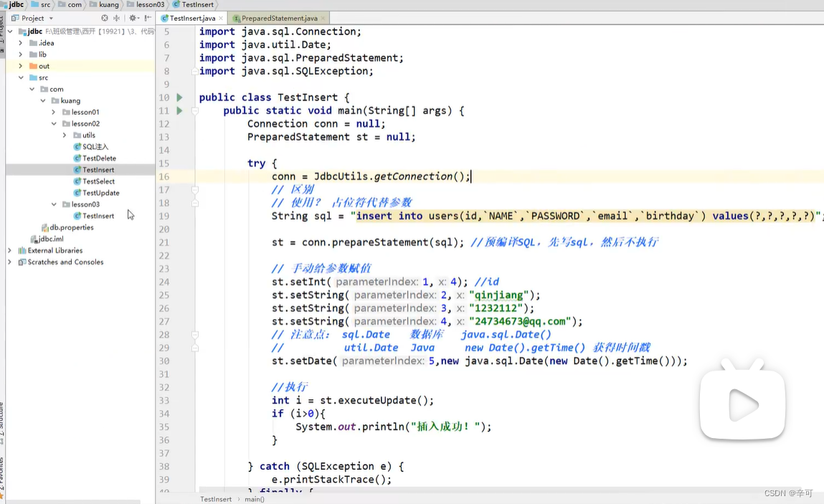This screenshot has width=824, height=504.
Task: Click the prepareStatement(sql) call on line 21
Action: 398,242
